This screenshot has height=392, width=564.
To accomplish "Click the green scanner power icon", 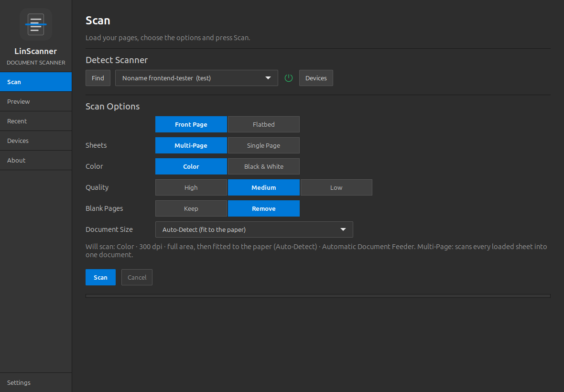I will (289, 78).
